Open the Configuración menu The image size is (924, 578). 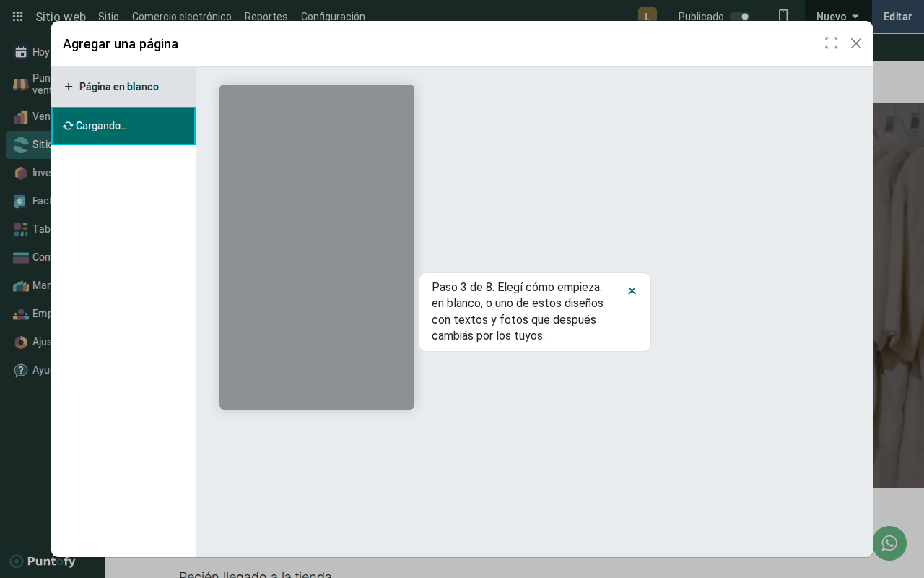point(333,17)
